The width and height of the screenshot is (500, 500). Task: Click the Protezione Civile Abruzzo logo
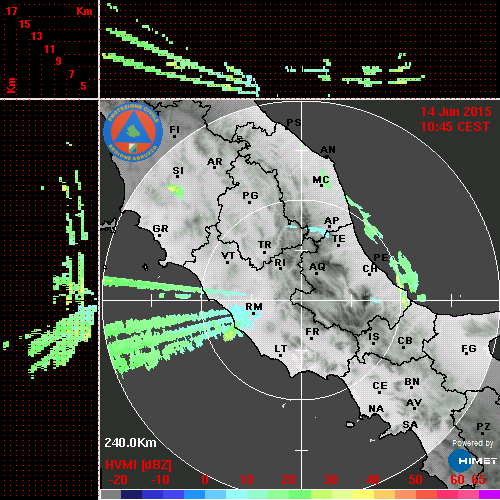133,132
